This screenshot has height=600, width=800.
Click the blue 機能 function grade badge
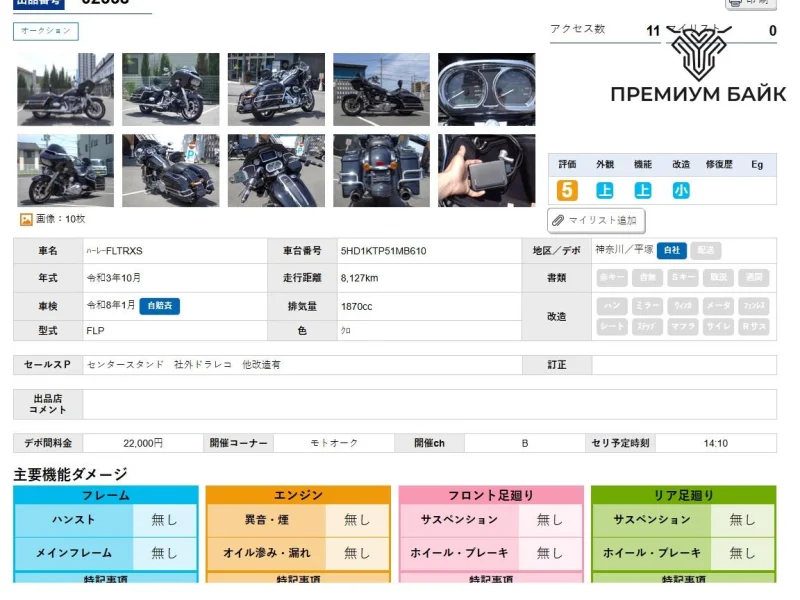point(642,190)
